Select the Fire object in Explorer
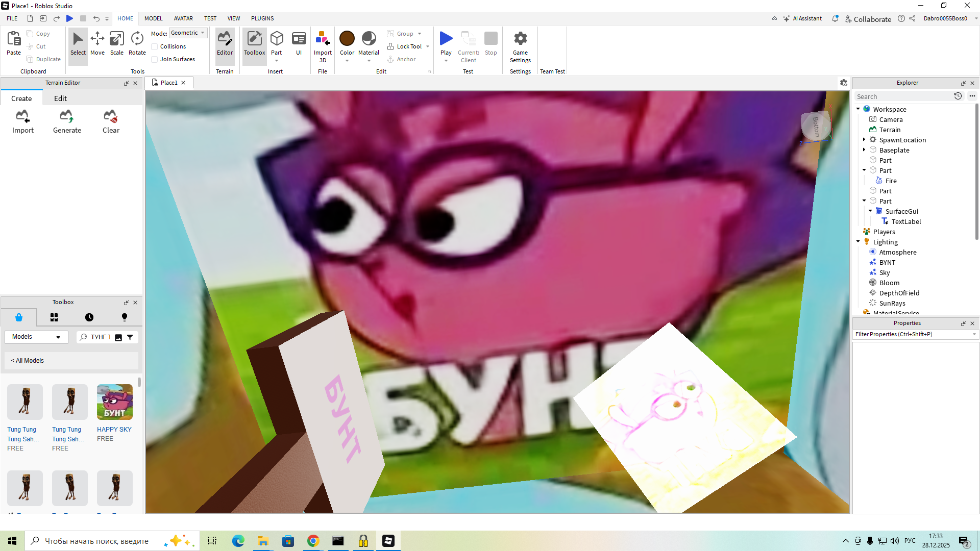The image size is (980, 551). [891, 181]
